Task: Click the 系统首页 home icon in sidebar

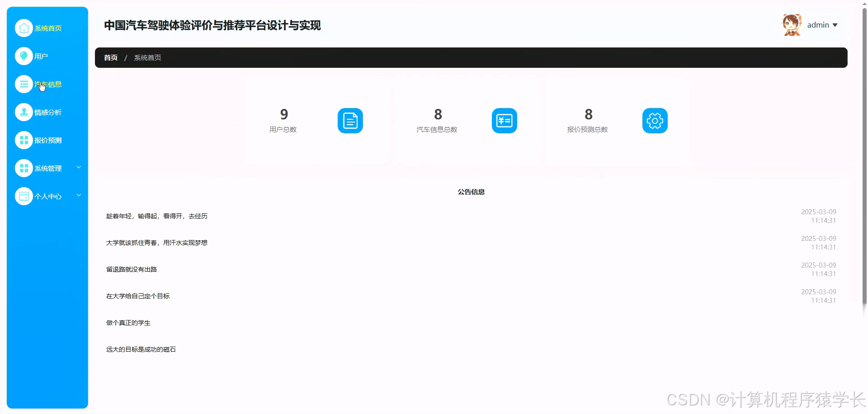Action: pos(24,28)
